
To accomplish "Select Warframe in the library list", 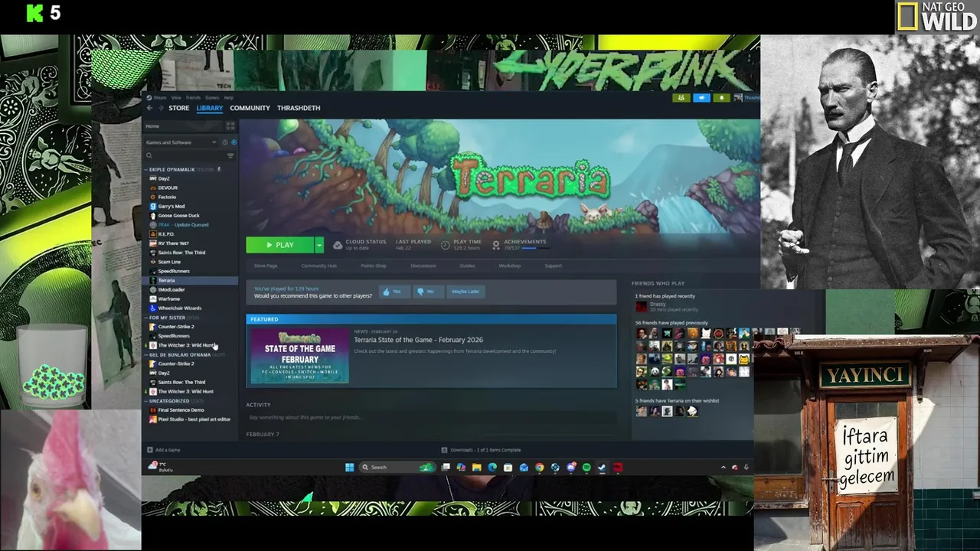I will pos(168,298).
